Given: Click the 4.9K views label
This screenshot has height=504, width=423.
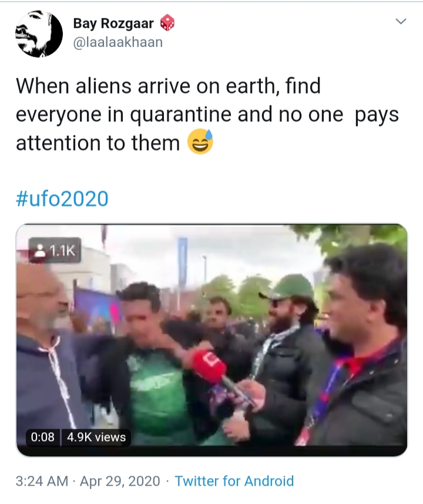Looking at the screenshot, I should 96,437.
